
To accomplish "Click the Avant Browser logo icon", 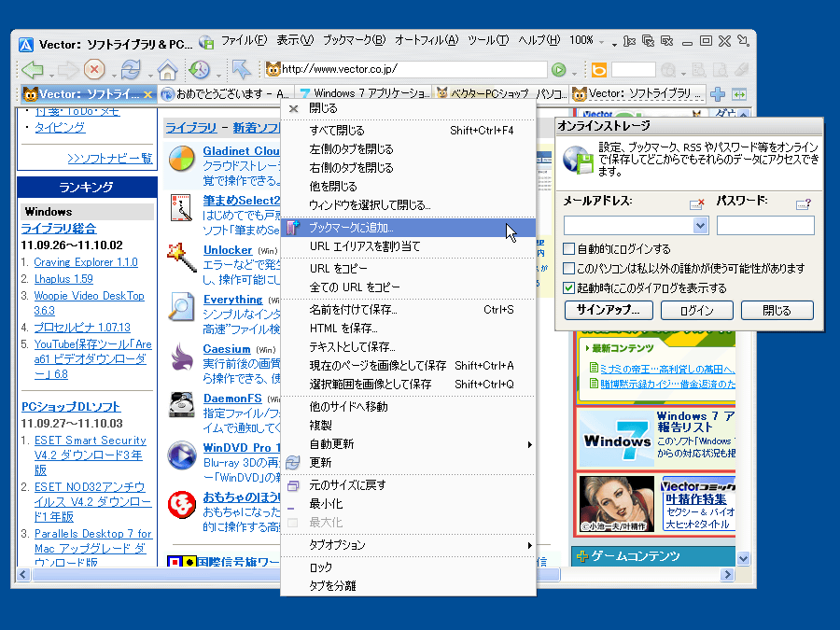I will tap(26, 45).
